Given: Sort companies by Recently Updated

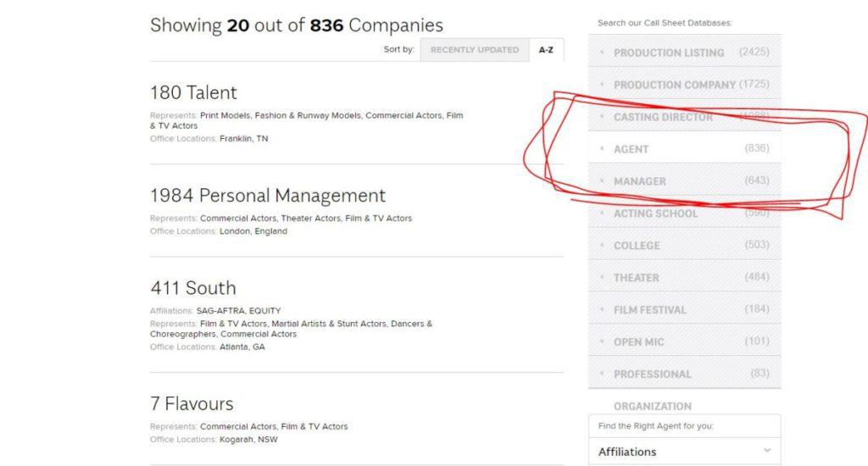Looking at the screenshot, I should (474, 50).
